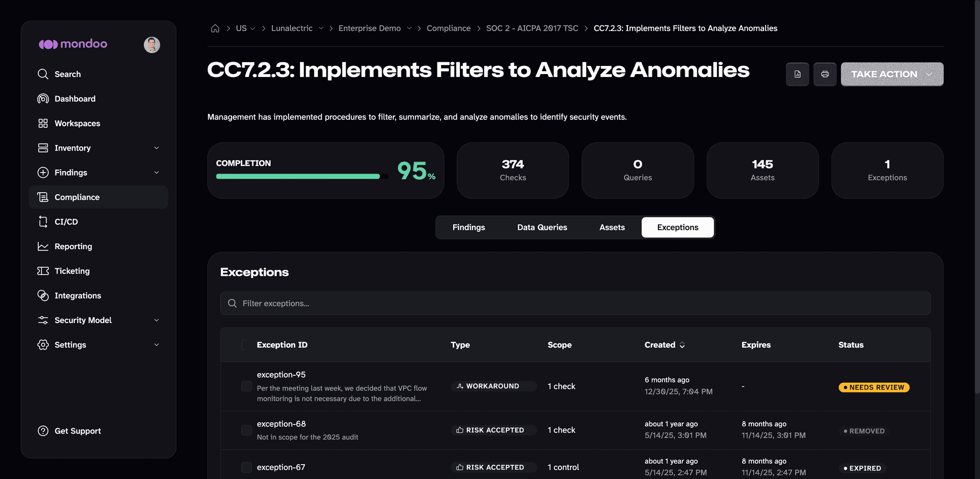This screenshot has width=980, height=479.
Task: Click the EXPIRED status badge
Action: (862, 468)
